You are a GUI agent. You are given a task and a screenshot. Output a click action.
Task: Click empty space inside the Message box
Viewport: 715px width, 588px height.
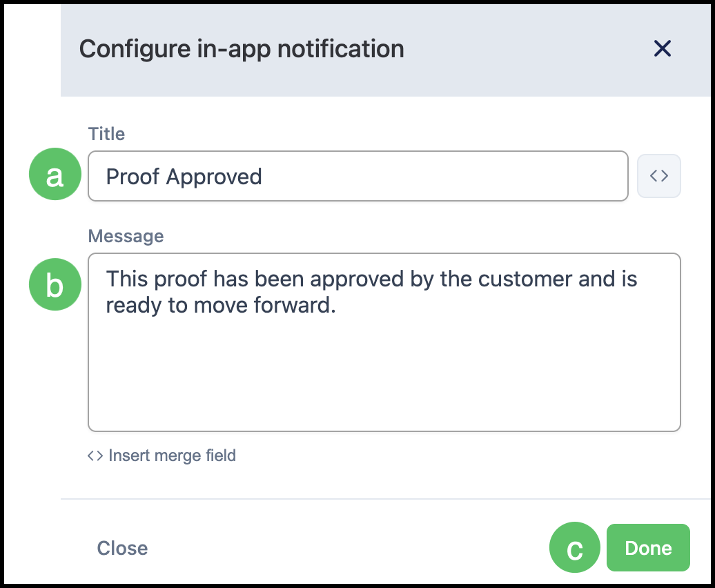[x=384, y=374]
